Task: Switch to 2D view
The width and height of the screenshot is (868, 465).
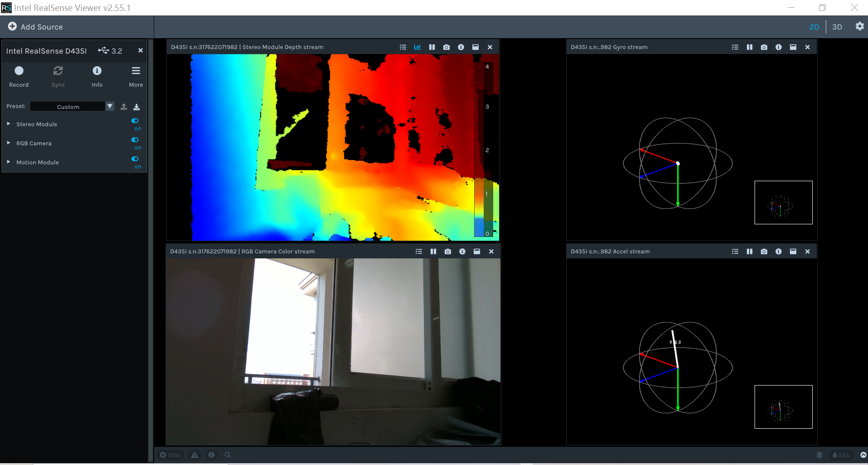Action: 814,27
